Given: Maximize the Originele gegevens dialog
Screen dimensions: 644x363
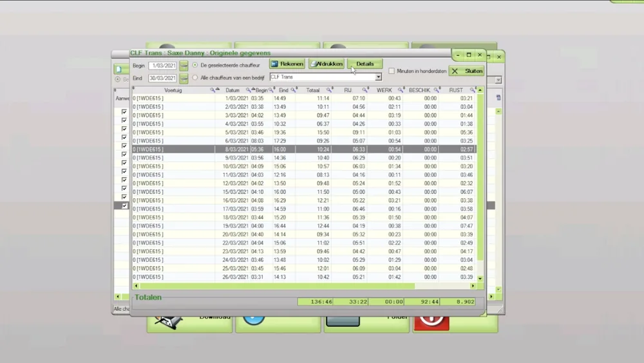Looking at the screenshot, I should [x=469, y=55].
